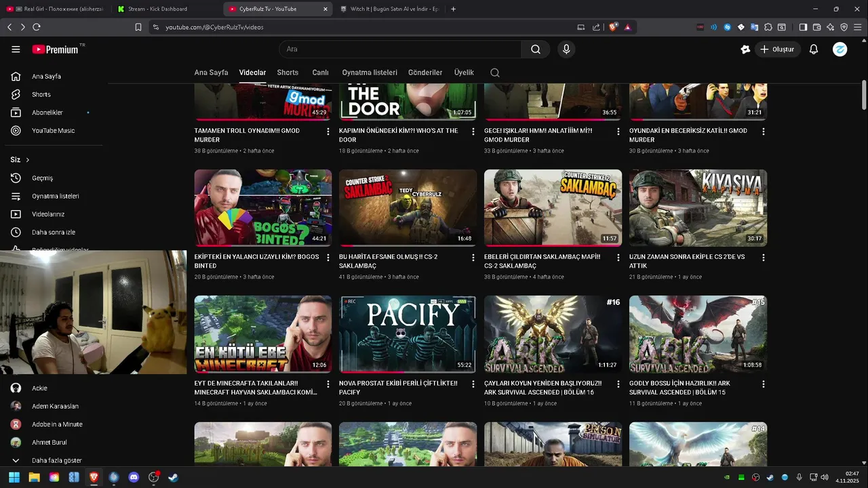Open options for GODLY BOSSU ARK video

pos(764,384)
